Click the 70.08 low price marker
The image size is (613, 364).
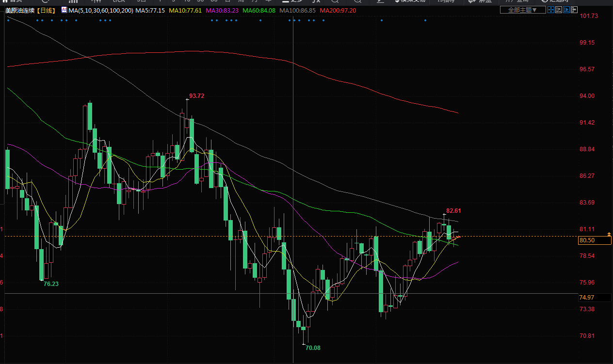pyautogui.click(x=313, y=348)
